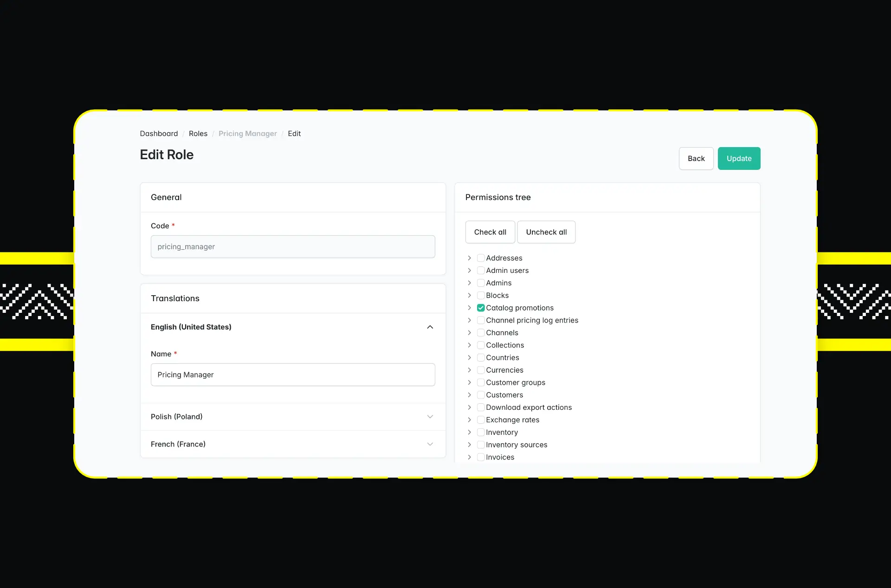
Task: Expand the Inventory sources chevron
Action: (469, 445)
